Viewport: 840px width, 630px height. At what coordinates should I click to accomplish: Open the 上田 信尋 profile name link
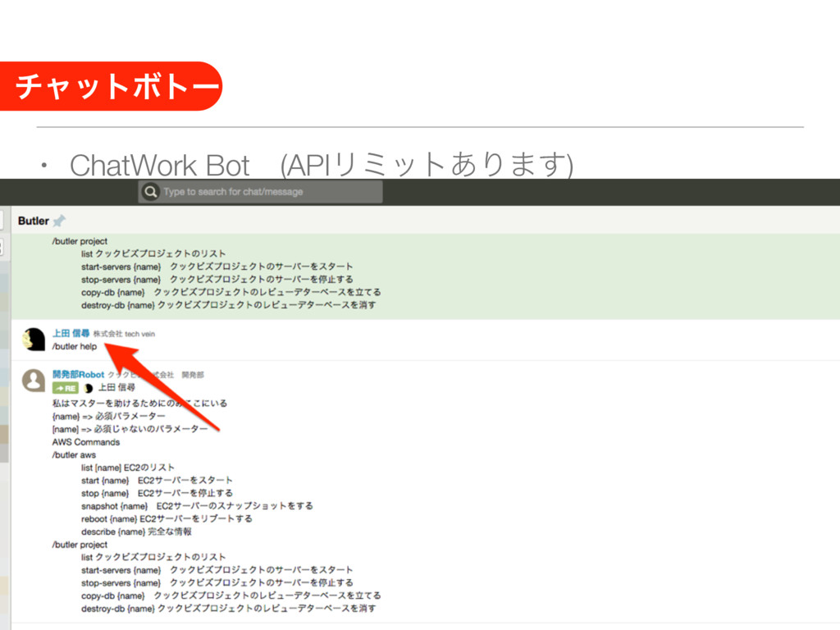pos(71,333)
